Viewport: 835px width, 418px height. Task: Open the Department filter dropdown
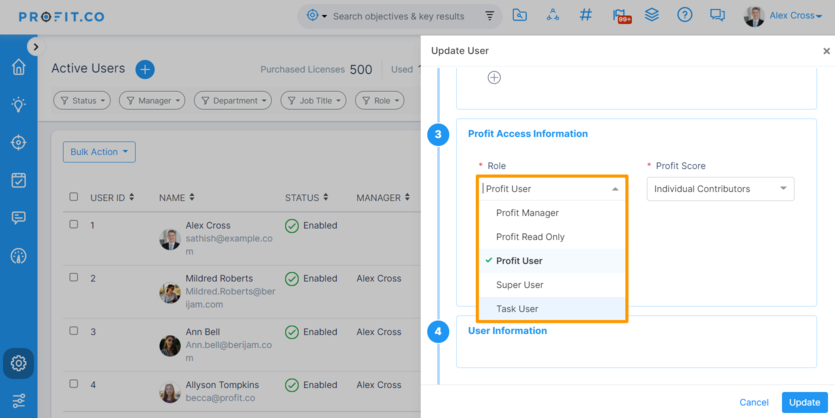click(x=233, y=101)
